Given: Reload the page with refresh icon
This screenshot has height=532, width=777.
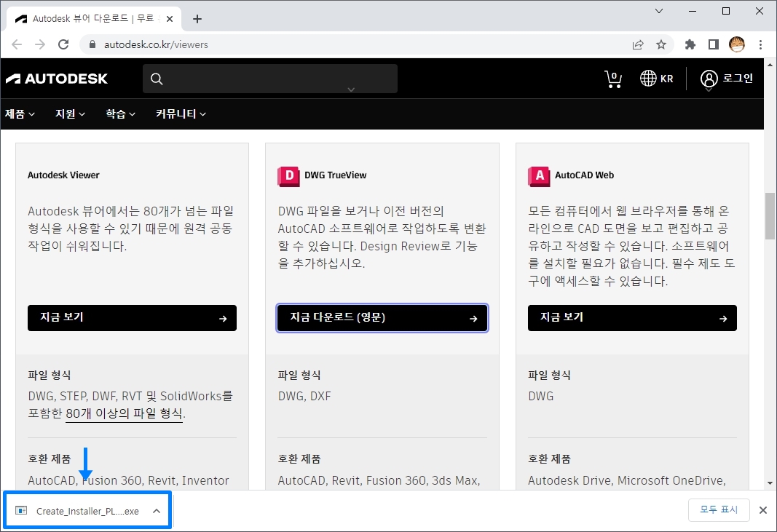Looking at the screenshot, I should (x=63, y=44).
